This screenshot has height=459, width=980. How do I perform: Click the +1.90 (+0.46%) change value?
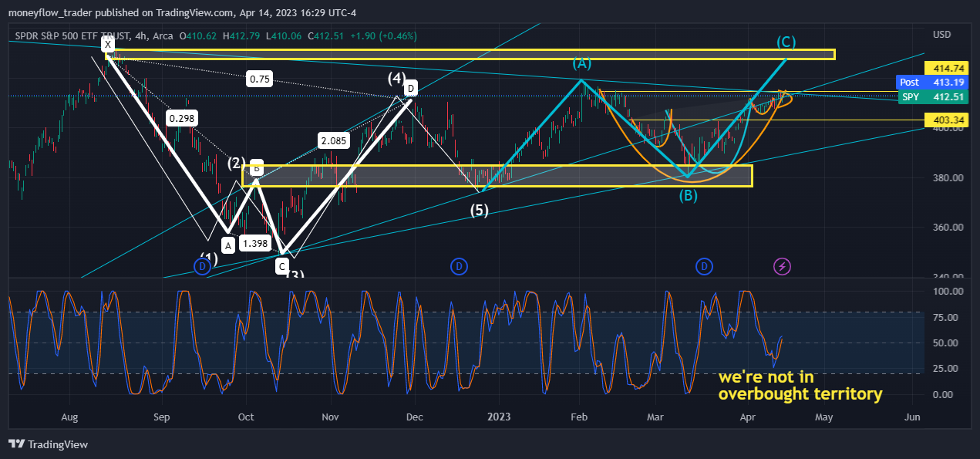click(383, 35)
